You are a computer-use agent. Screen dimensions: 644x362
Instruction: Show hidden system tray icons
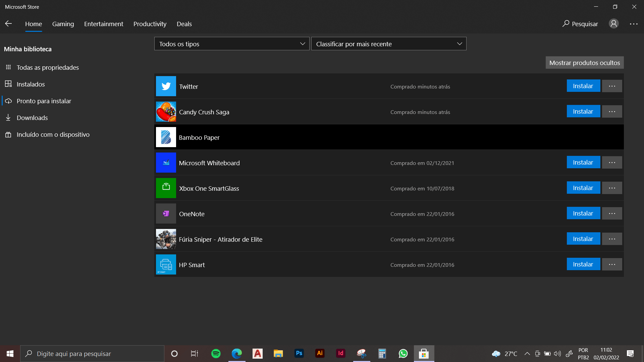click(527, 354)
